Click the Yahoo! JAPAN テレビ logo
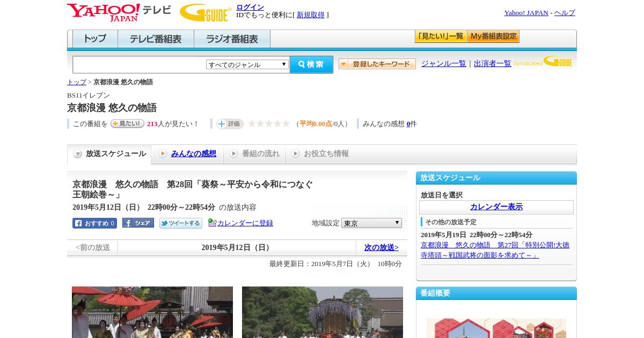This screenshot has width=644, height=338. click(119, 12)
